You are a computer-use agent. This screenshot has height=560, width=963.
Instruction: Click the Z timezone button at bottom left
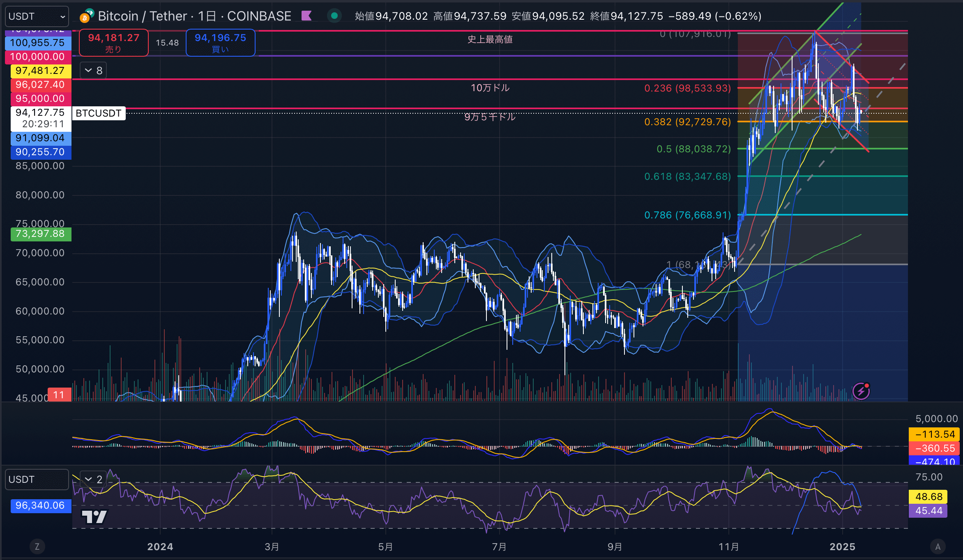[37, 546]
